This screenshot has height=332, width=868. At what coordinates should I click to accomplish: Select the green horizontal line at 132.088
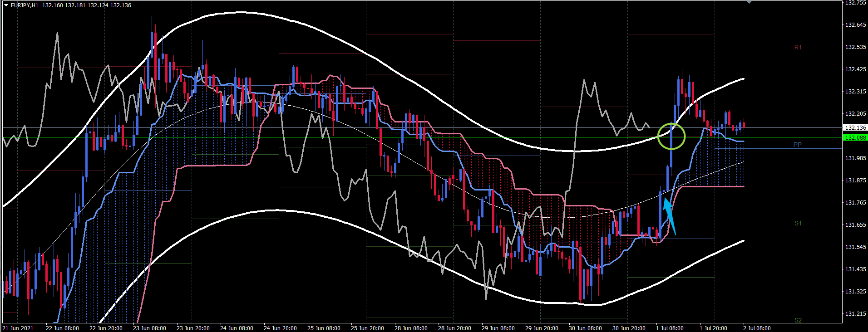(363, 137)
